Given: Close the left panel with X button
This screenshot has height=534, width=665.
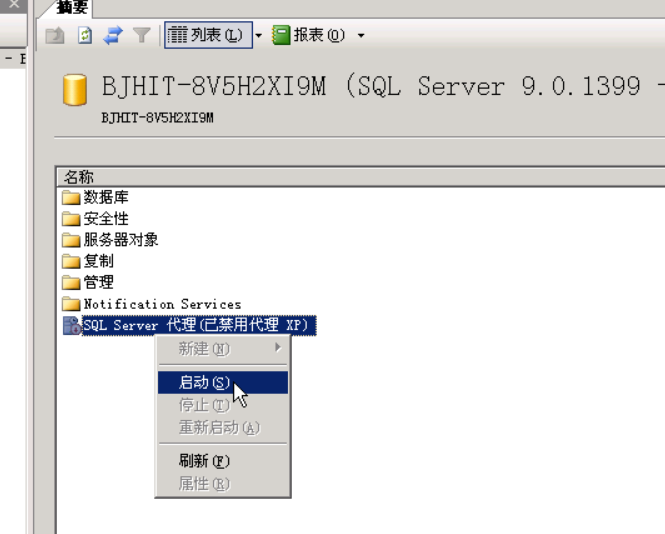Looking at the screenshot, I should pyautogui.click(x=14, y=4).
